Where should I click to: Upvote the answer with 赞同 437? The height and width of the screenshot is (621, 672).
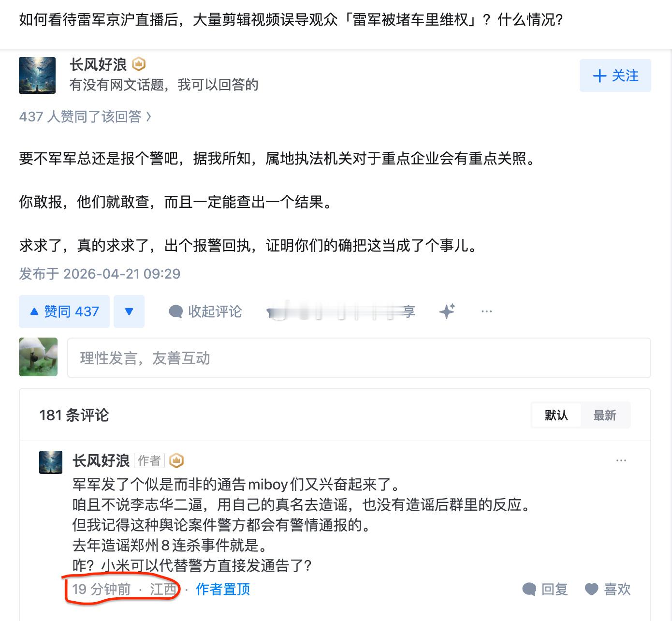(x=64, y=311)
